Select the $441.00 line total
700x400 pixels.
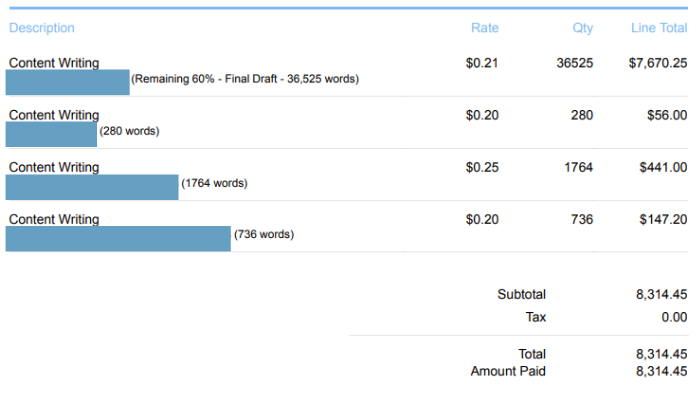(663, 167)
